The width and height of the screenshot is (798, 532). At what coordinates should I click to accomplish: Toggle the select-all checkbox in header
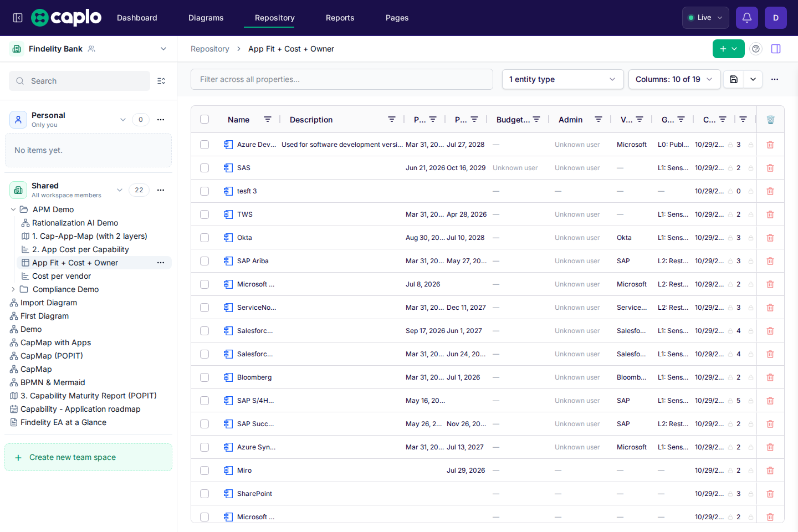(204, 119)
